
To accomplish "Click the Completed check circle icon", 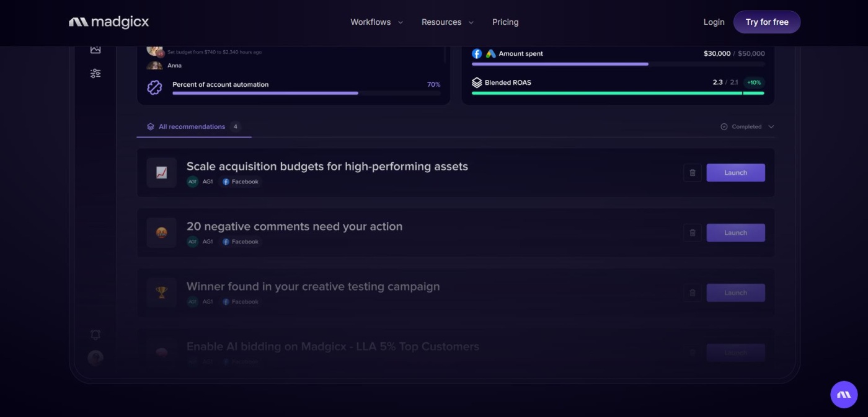I will click(724, 126).
